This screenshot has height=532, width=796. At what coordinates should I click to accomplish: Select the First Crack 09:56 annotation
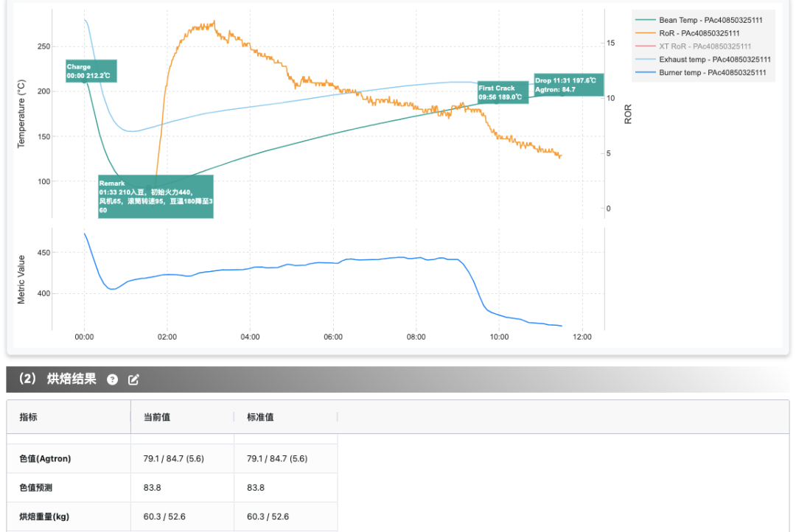point(503,92)
